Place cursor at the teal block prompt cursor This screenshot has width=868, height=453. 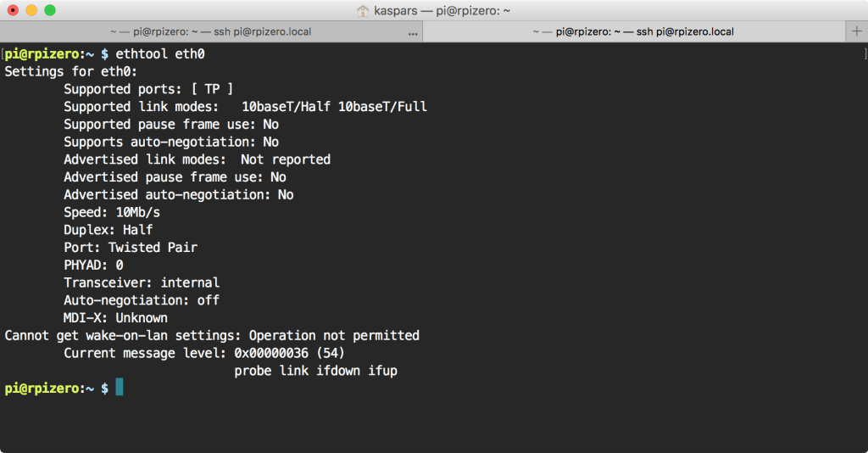[x=119, y=387]
